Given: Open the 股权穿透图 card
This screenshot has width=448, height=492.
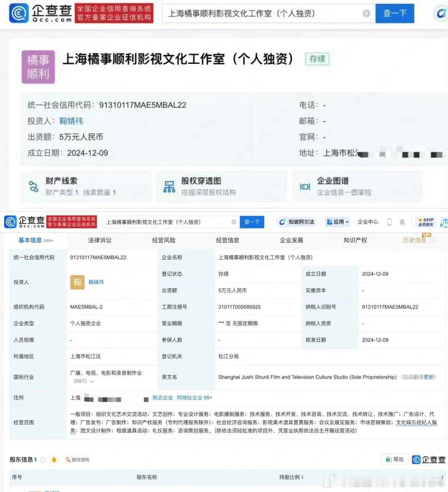Looking at the screenshot, I should 222,187.
